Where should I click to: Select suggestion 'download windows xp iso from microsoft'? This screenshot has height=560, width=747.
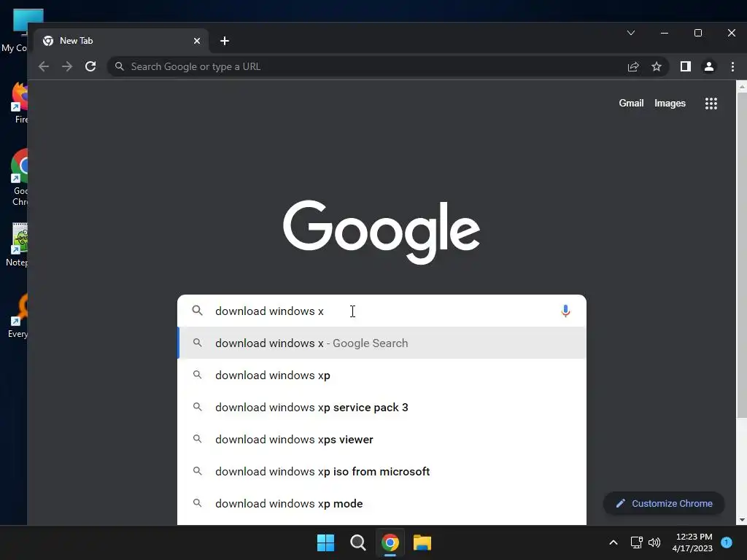382,472
